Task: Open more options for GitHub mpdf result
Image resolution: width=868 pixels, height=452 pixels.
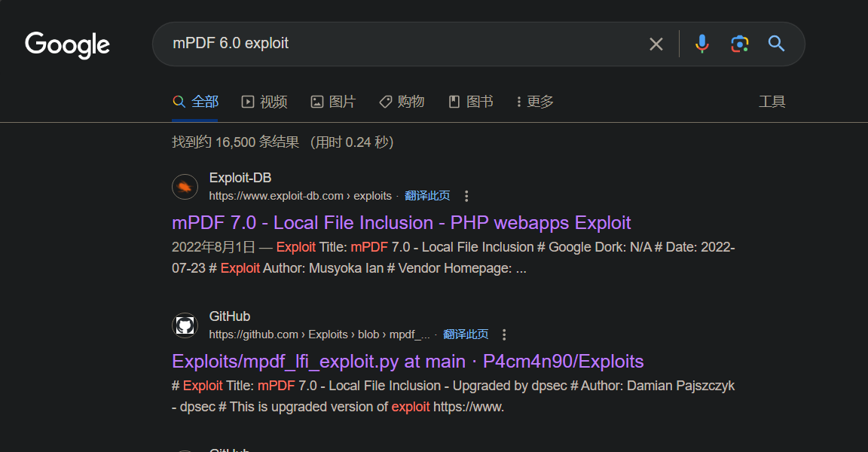Action: [504, 334]
